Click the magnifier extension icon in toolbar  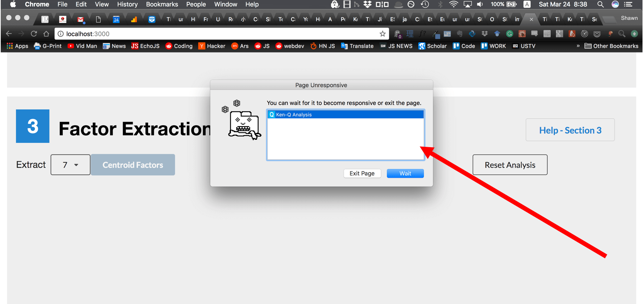(622, 34)
